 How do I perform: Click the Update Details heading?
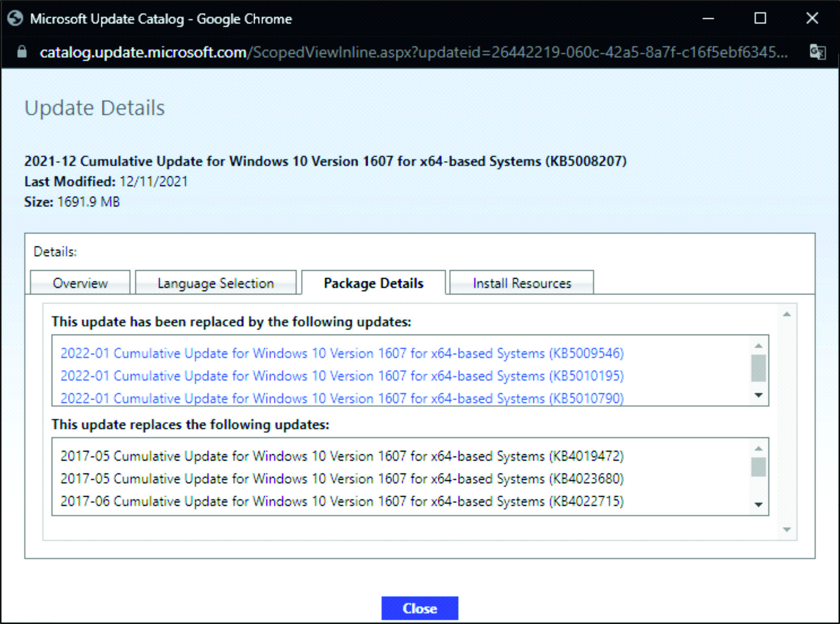[x=95, y=108]
